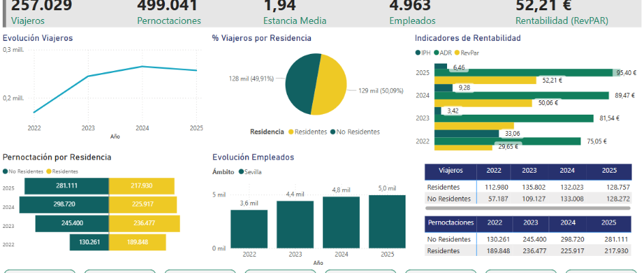This screenshot has height=273, width=644.
Task: Click the 2022 bar showing 3,6 mil employees
Action: pyautogui.click(x=248, y=229)
